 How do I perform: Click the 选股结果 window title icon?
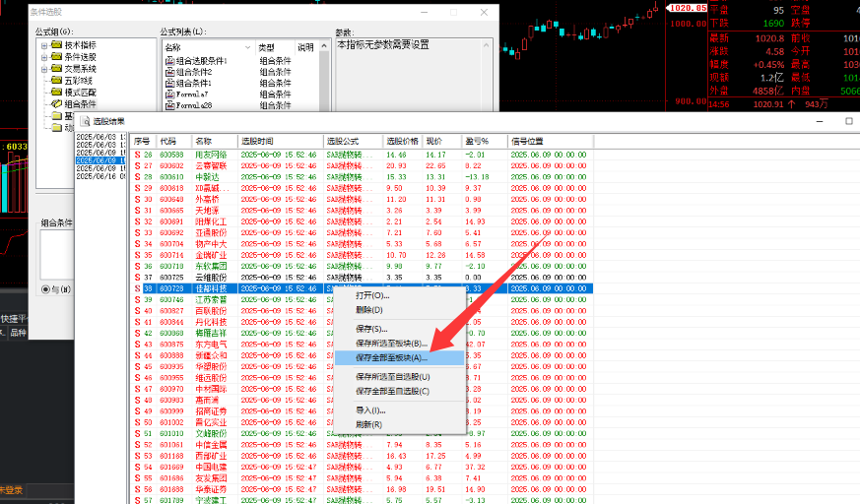(x=85, y=120)
